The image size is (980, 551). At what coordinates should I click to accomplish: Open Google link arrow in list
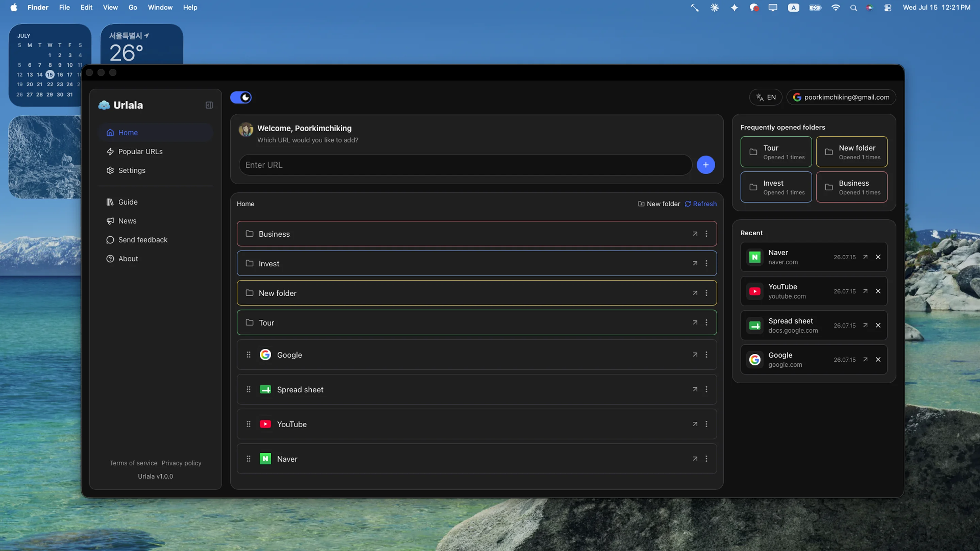pos(695,355)
